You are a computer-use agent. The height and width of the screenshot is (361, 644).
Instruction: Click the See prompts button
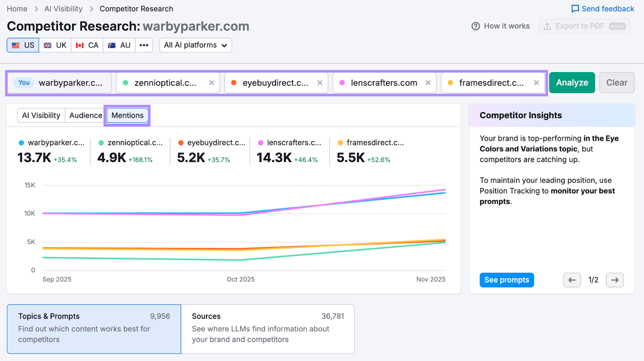(507, 280)
